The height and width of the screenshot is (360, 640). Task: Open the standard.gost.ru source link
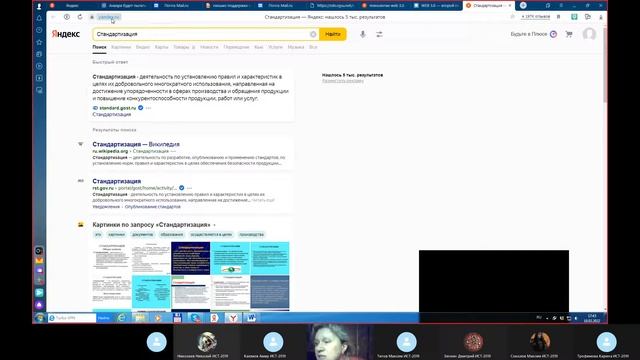pyautogui.click(x=118, y=108)
